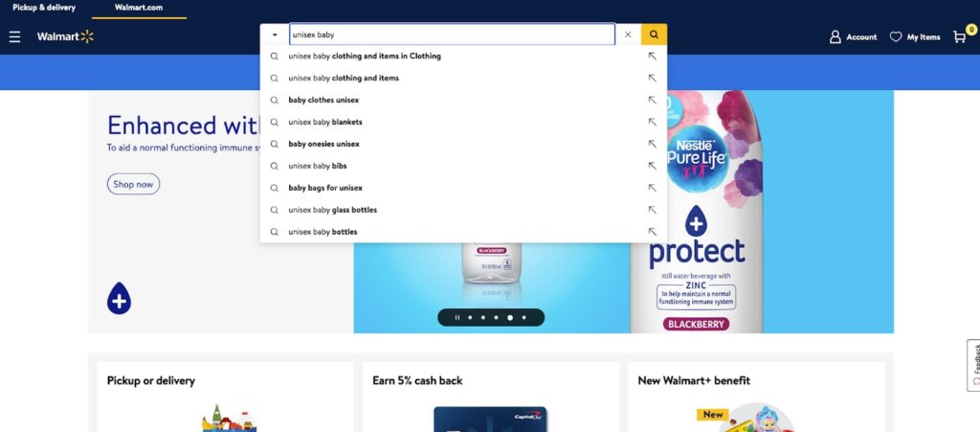
Task: Select suggestion 'baby clothes unisex'
Action: tap(463, 100)
